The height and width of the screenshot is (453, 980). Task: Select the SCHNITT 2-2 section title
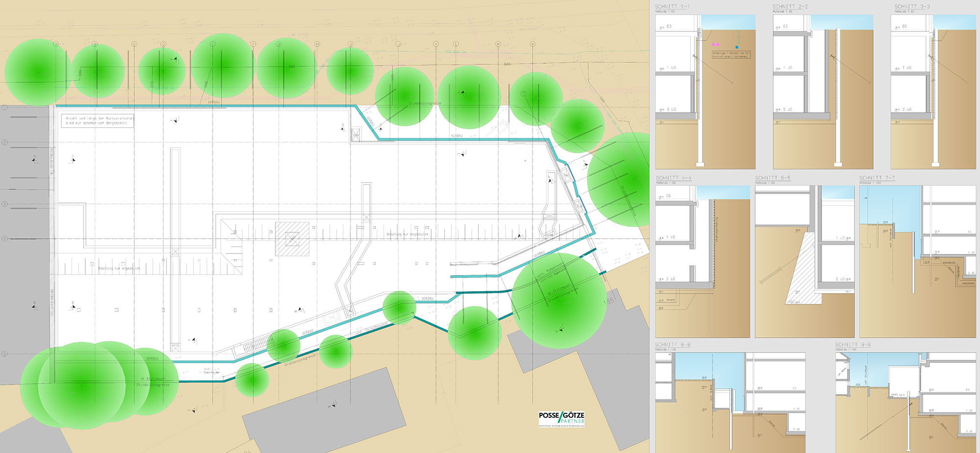790,6
